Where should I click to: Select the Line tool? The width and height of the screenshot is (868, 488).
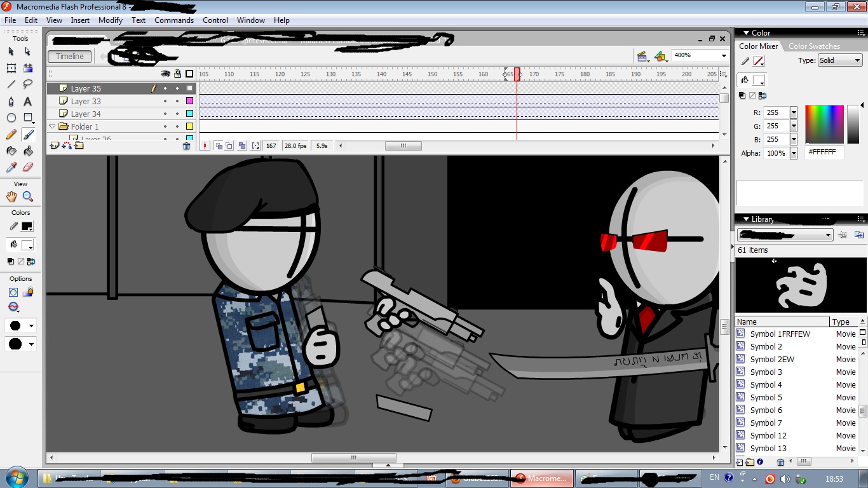pos(11,85)
